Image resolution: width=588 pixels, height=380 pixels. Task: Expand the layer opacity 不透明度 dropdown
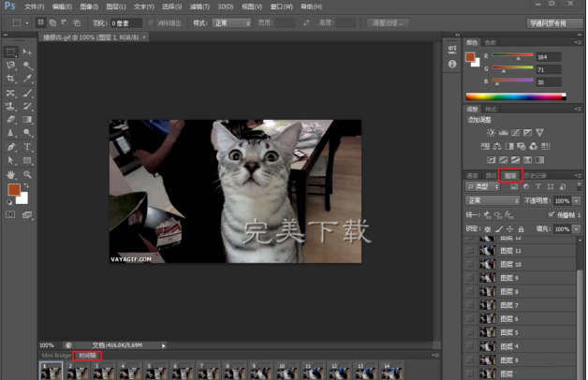click(575, 200)
